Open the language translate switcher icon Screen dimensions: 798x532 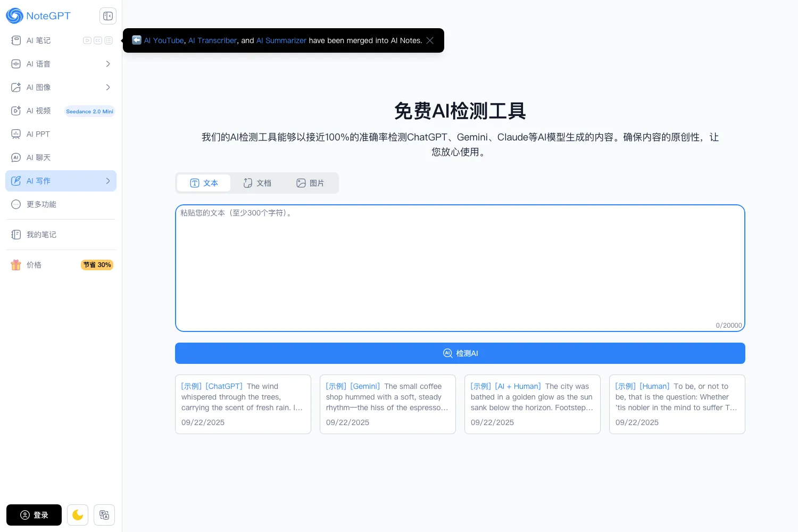pyautogui.click(x=104, y=515)
